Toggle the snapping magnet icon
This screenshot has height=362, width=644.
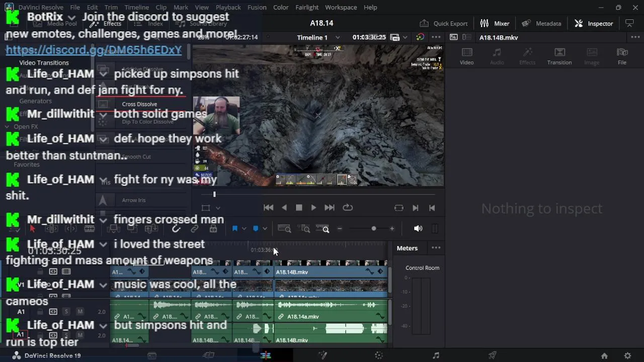click(x=176, y=229)
